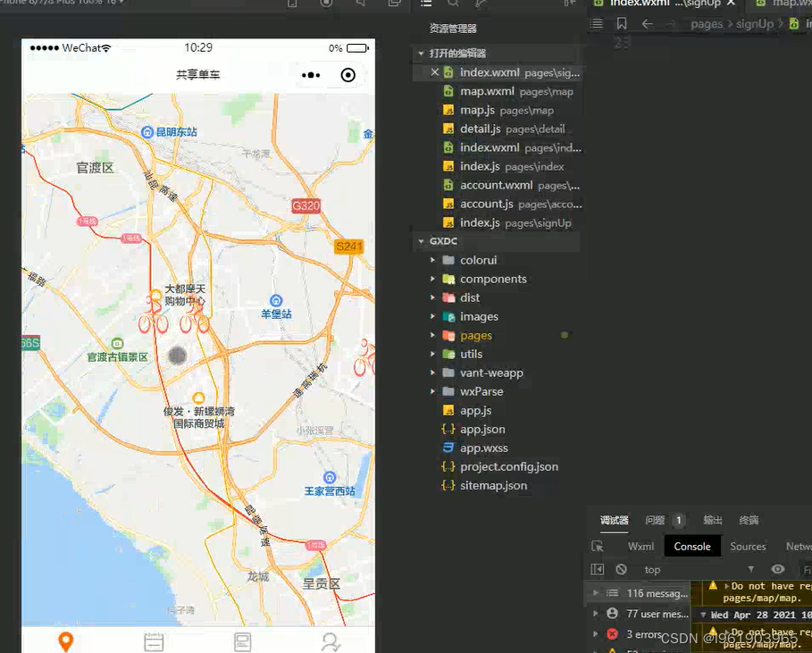812x653 pixels.
Task: Tap the 王家营西站 station marker
Action: [x=330, y=477]
